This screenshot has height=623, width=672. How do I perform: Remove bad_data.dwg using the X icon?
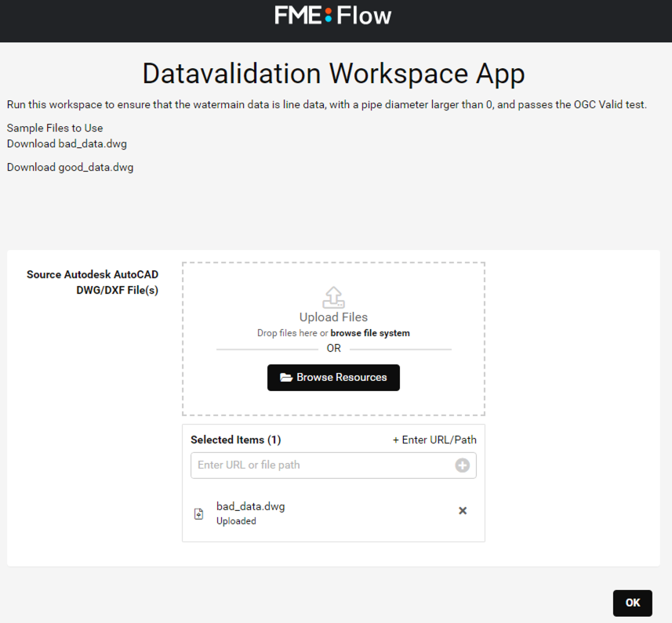[x=462, y=510]
